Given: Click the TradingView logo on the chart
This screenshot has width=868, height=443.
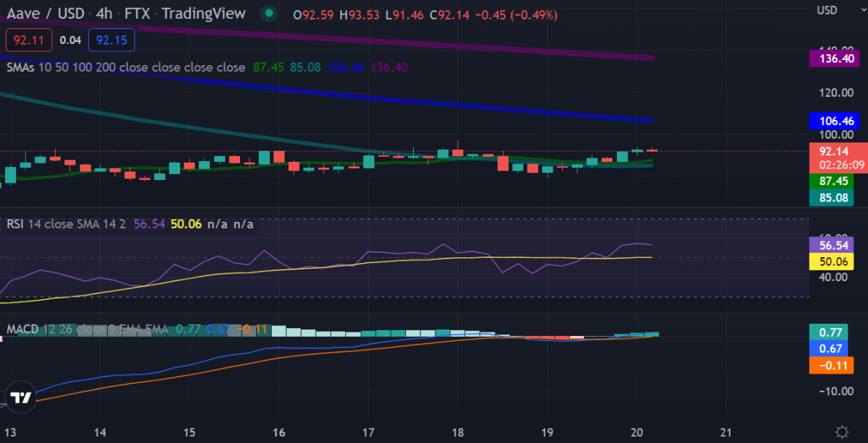Looking at the screenshot, I should 21,398.
